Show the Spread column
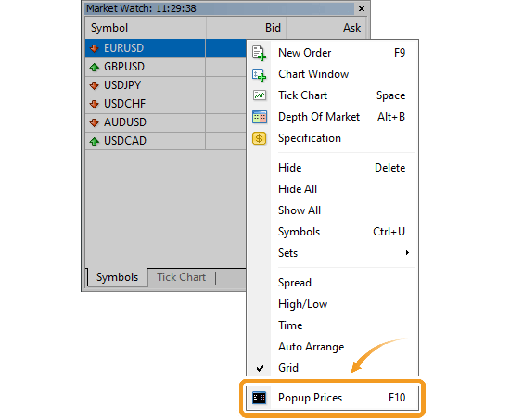 294,283
